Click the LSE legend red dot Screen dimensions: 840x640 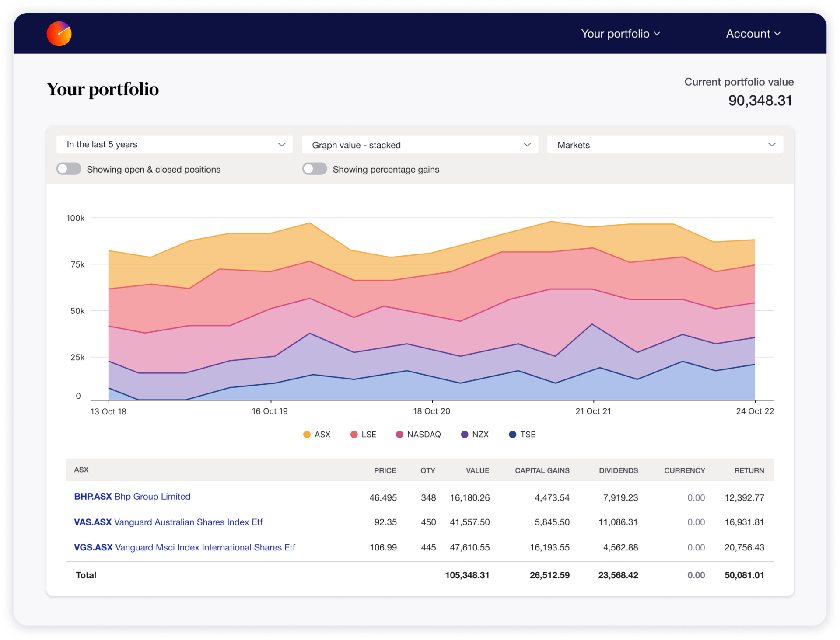354,434
